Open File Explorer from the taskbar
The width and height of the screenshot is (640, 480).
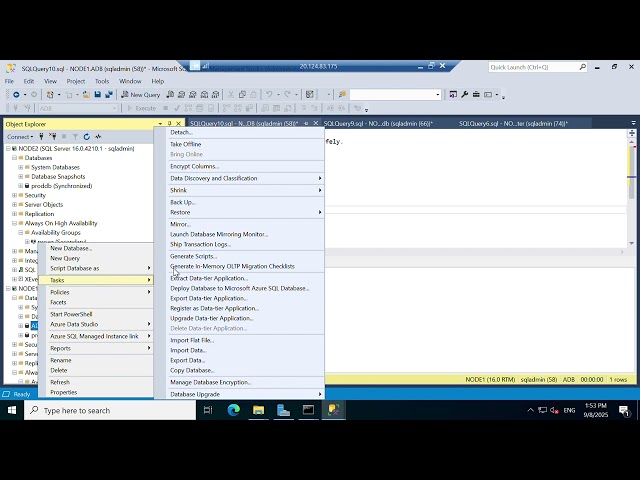click(258, 410)
